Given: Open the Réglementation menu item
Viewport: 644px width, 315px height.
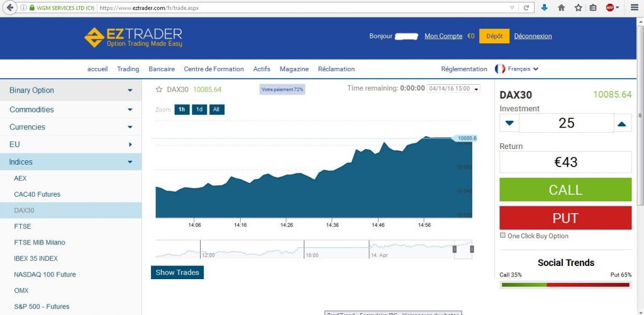Looking at the screenshot, I should [x=464, y=69].
